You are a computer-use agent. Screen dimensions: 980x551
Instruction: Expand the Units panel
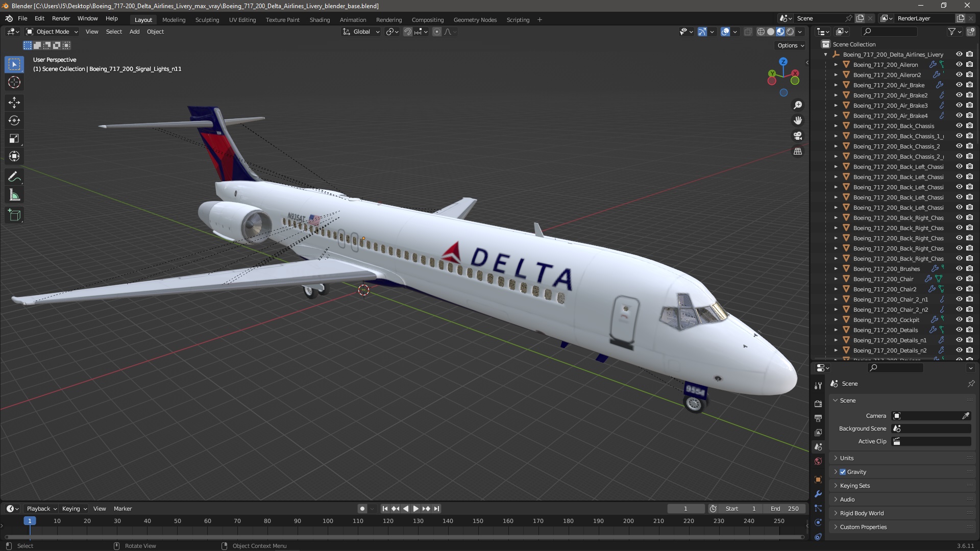point(846,458)
